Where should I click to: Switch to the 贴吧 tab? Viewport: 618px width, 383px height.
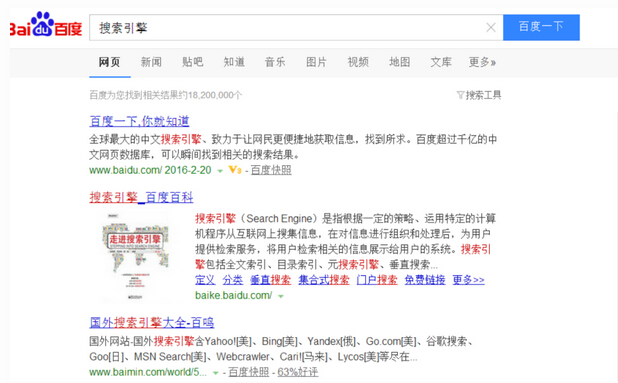(x=193, y=62)
